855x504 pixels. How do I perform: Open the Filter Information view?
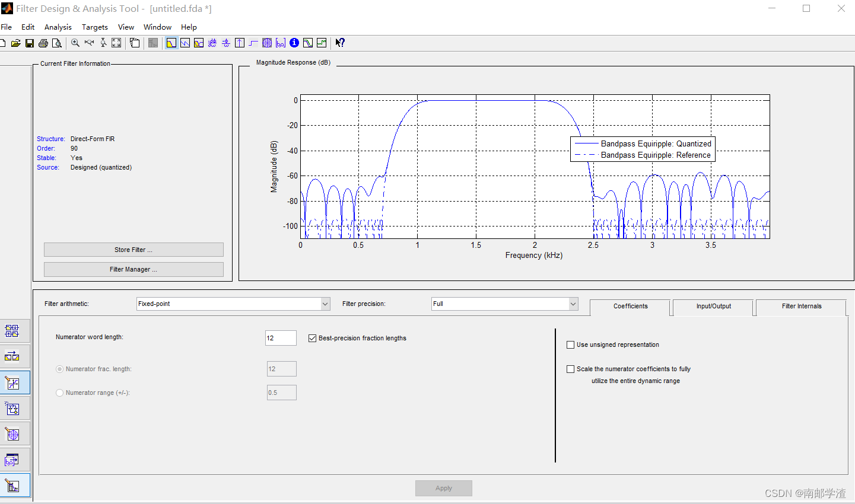(294, 43)
